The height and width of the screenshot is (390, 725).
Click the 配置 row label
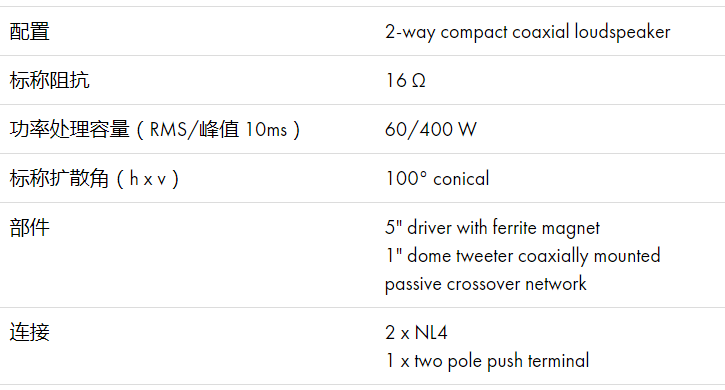[x=30, y=32]
